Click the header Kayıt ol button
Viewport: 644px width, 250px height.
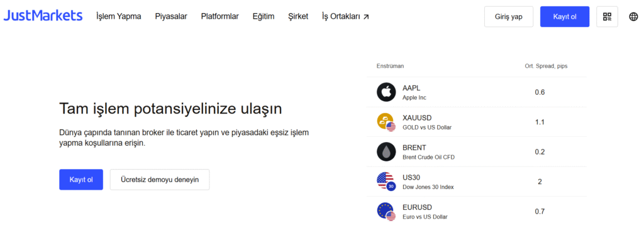(x=565, y=16)
